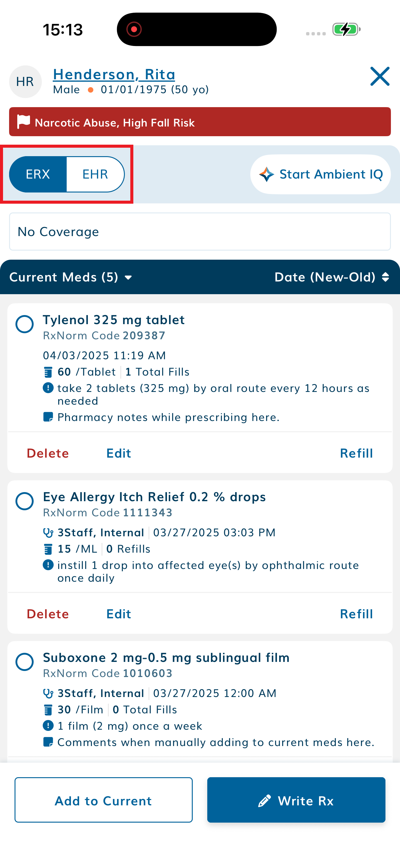Tap the Suboxone quantity pill bottle icon
Image resolution: width=400 pixels, height=868 pixels.
(48, 710)
